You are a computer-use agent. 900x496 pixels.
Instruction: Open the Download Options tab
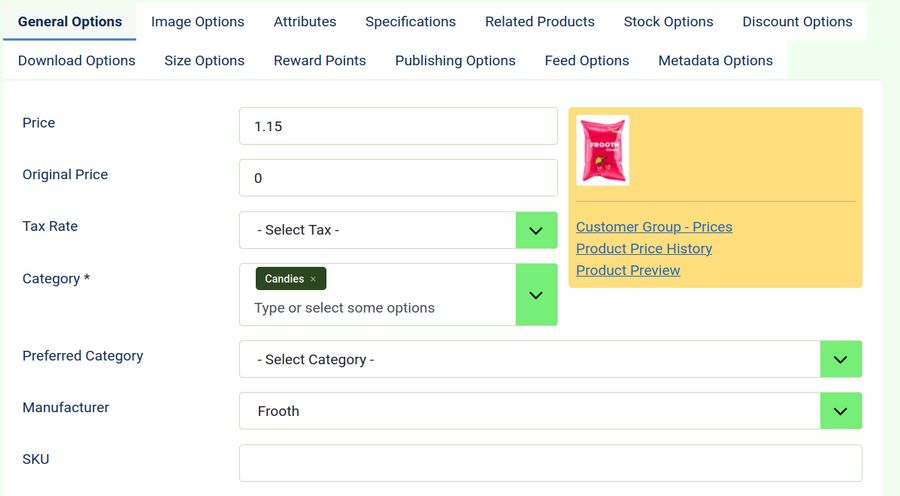[77, 60]
